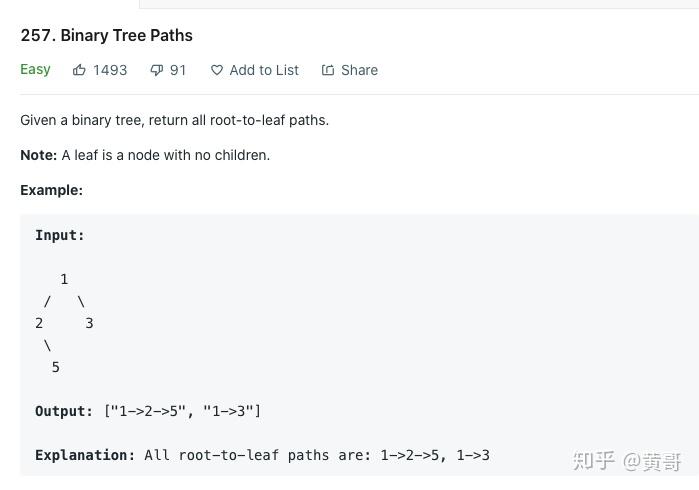This screenshot has width=699, height=490.
Task: Click the output array ["1->2->5", "1->3"]
Action: [x=182, y=411]
